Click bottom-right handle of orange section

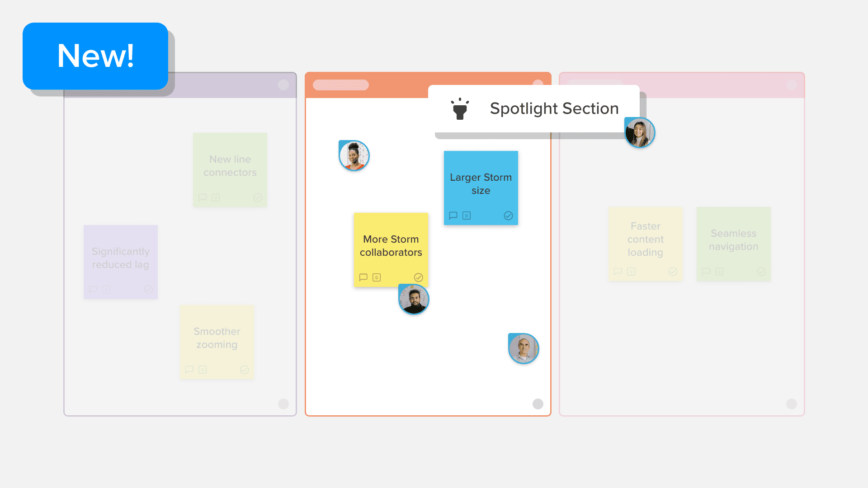click(x=538, y=404)
